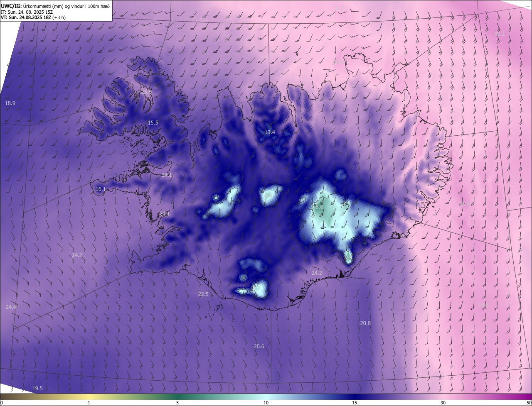Select the 15.5 value in the Westfjords

pos(153,122)
